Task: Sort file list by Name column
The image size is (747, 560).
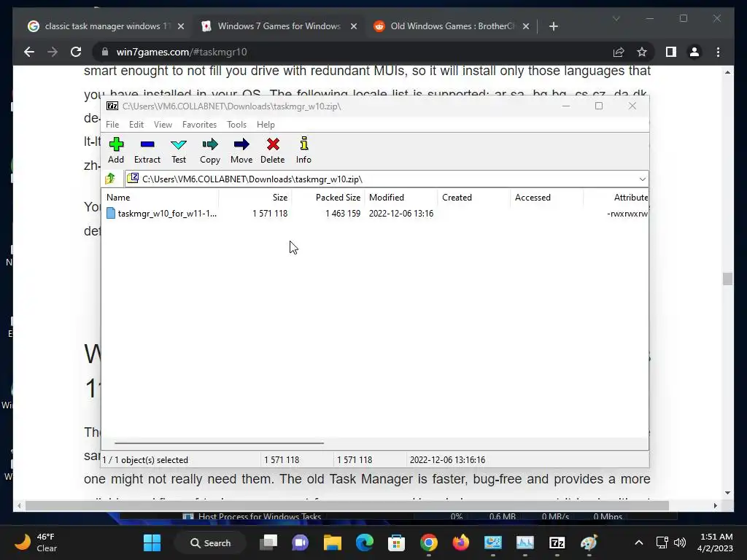Action: pyautogui.click(x=160, y=197)
